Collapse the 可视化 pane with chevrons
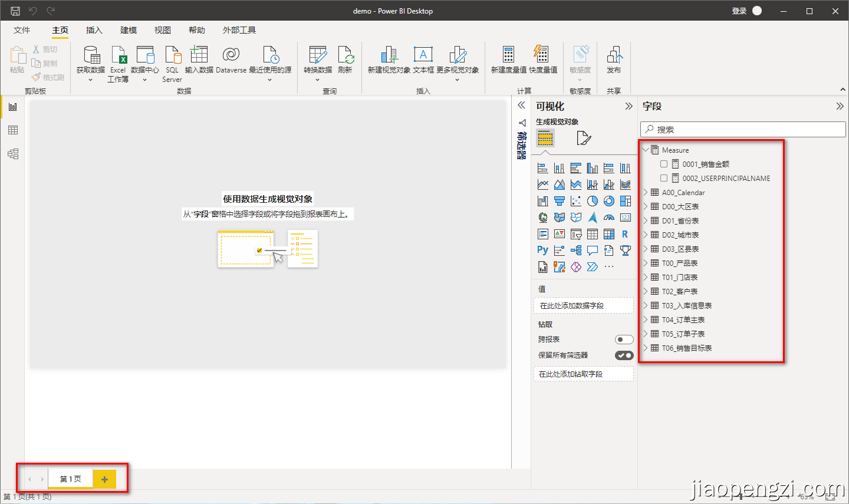The image size is (849, 504). point(628,106)
